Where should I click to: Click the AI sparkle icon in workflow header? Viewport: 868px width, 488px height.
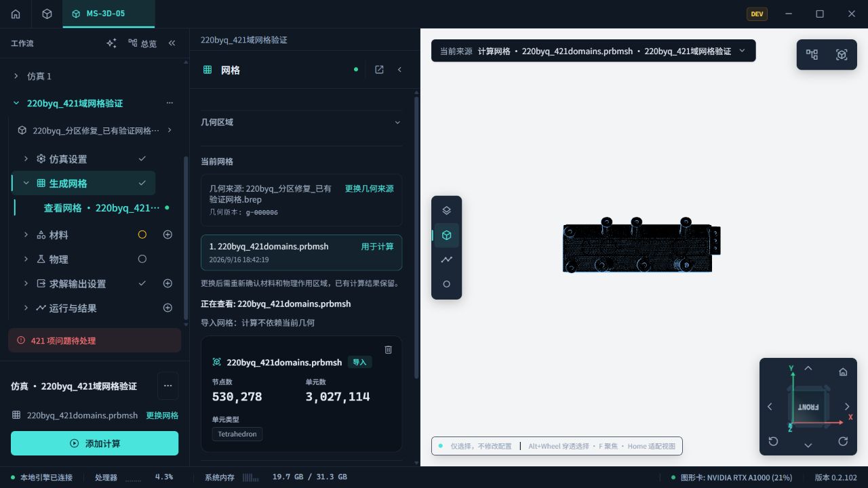pyautogui.click(x=112, y=43)
